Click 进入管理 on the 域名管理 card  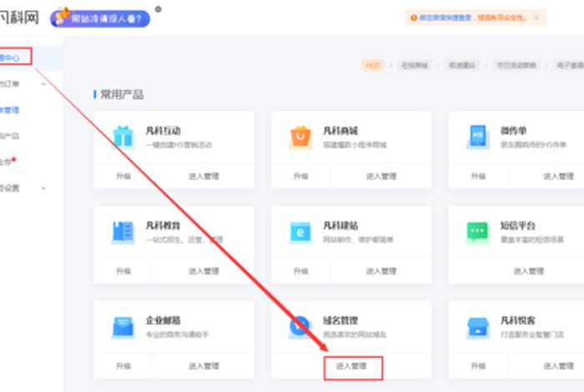pyautogui.click(x=351, y=366)
